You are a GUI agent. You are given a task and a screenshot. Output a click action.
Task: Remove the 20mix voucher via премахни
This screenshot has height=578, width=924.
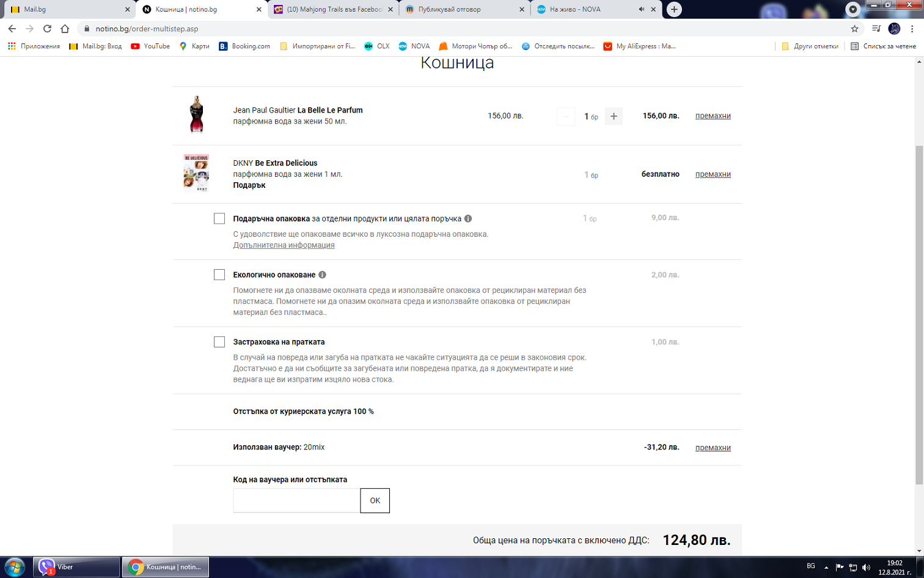click(713, 448)
